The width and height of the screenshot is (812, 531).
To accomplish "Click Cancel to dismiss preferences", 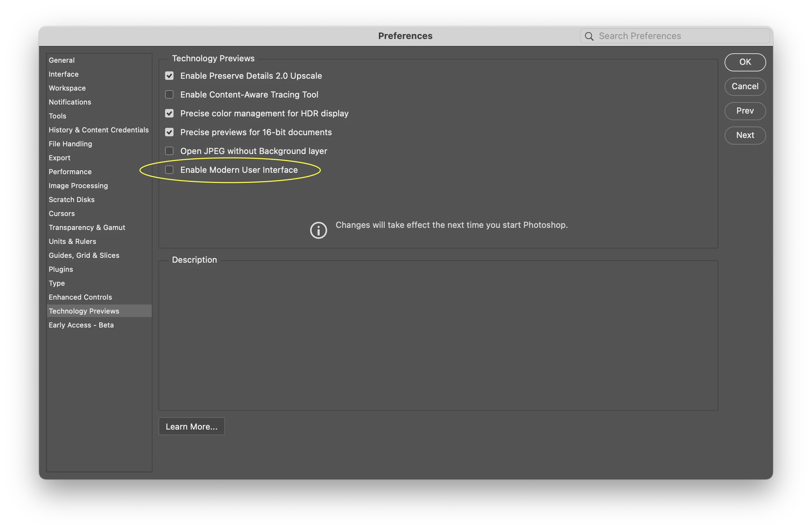I will [x=745, y=86].
